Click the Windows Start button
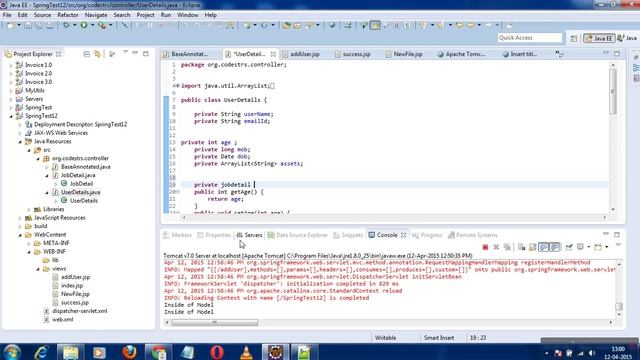This screenshot has height=360, width=640. [12, 352]
